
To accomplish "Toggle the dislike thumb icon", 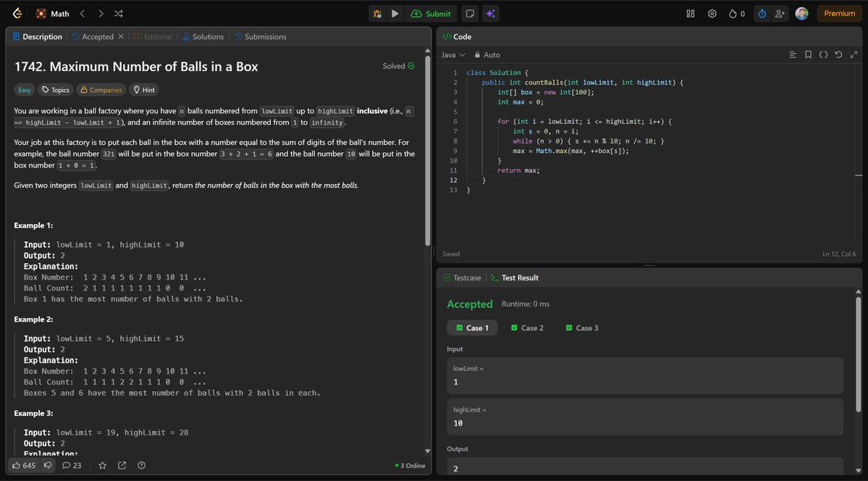I will click(48, 465).
